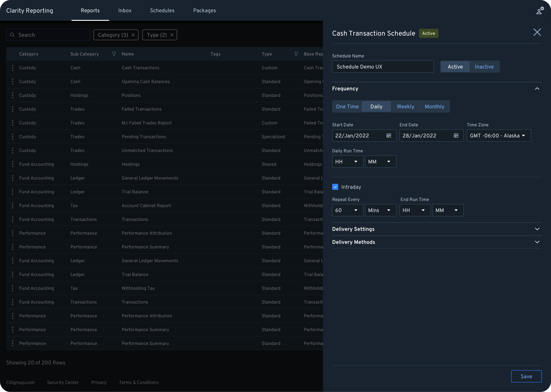
Task: Select One Time frequency
Action: click(x=347, y=106)
